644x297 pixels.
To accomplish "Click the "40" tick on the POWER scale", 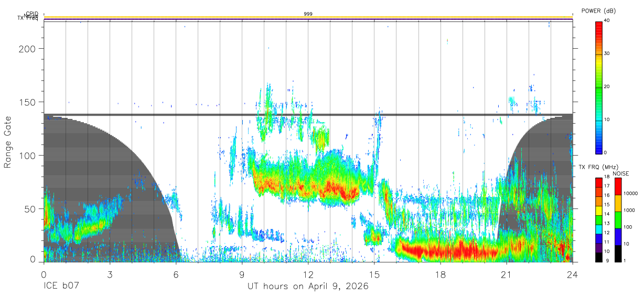I will click(x=607, y=20).
